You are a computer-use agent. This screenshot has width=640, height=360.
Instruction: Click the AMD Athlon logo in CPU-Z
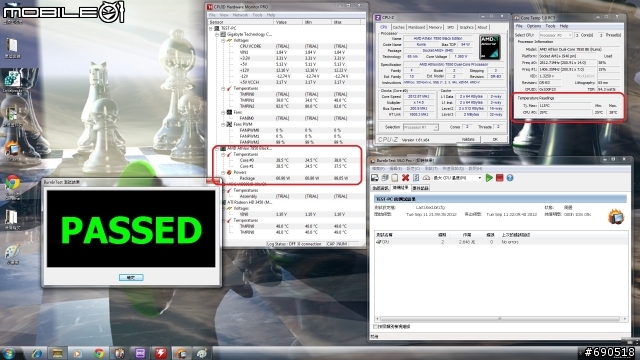coord(490,47)
